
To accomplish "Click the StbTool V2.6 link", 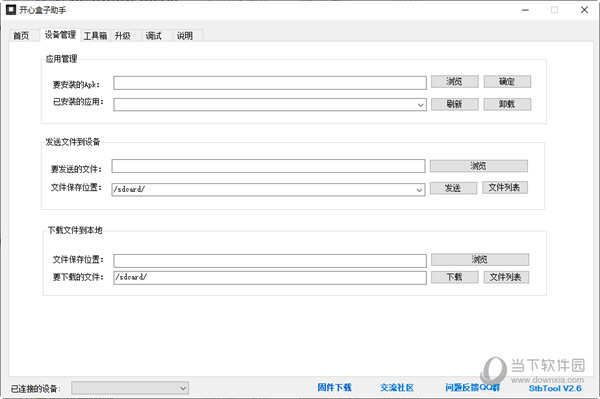I will click(x=555, y=388).
